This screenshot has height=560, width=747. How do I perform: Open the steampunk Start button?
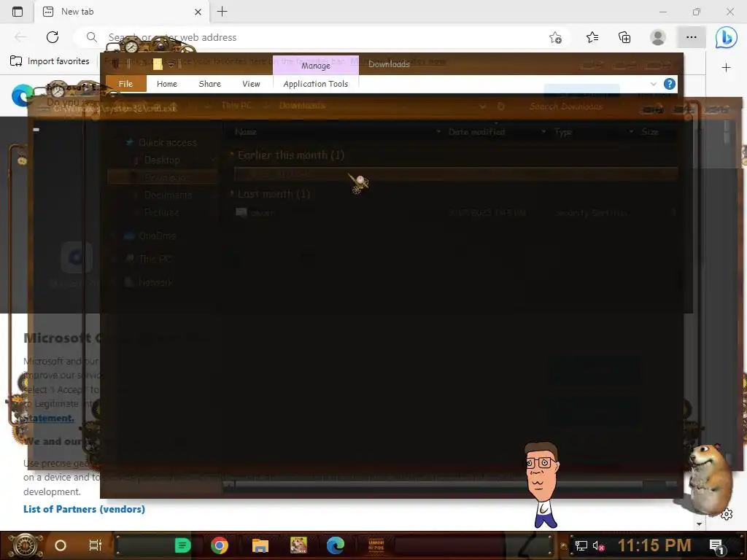tap(24, 545)
